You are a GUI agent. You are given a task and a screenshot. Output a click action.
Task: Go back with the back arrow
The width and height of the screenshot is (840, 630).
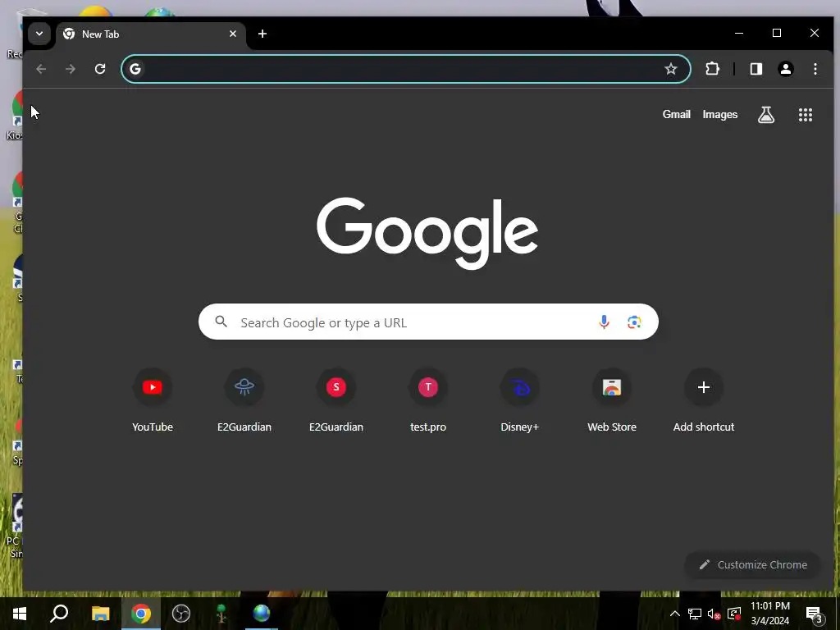(x=41, y=69)
